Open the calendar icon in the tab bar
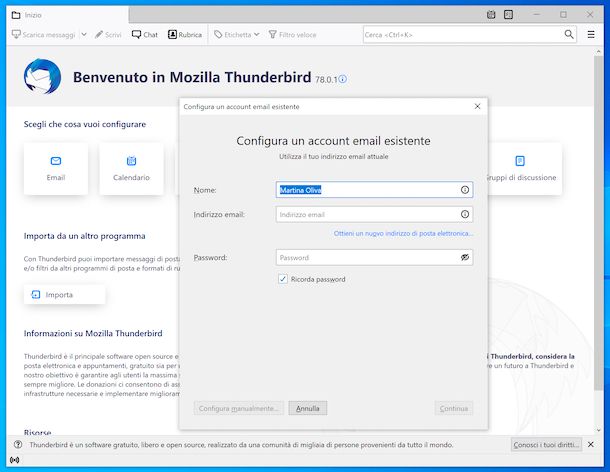The height and width of the screenshot is (472, 610). click(491, 15)
